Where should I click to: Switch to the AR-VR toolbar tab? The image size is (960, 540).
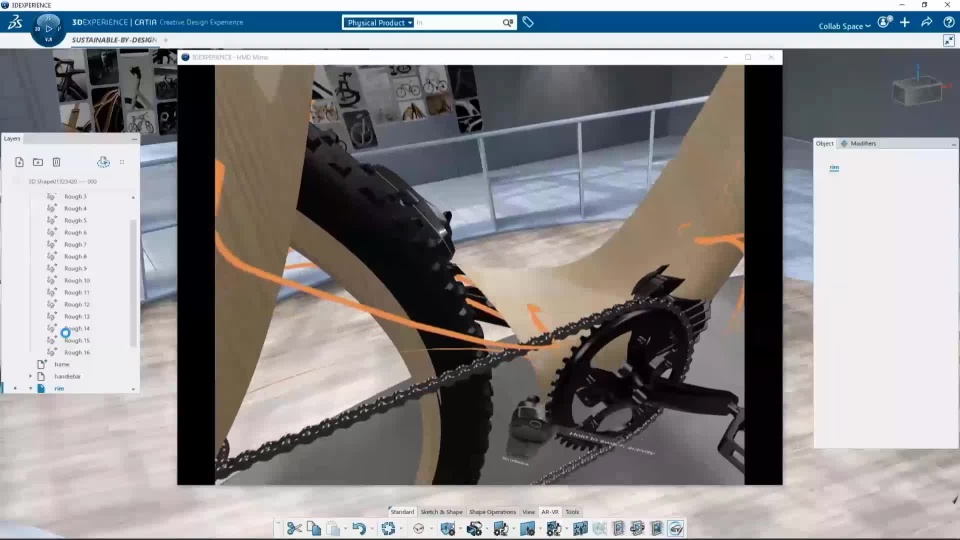[x=550, y=512]
